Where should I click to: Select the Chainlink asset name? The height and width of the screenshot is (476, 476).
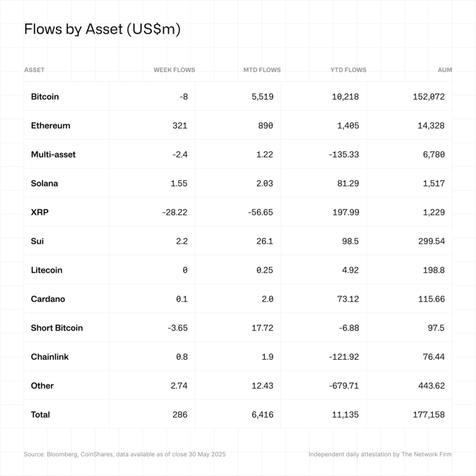point(50,357)
